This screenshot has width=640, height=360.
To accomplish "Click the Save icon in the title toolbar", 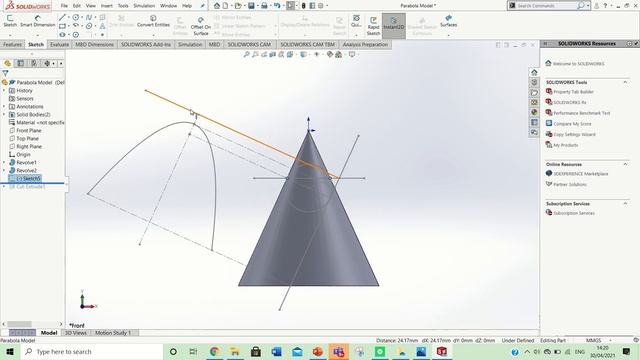I will 251,6.
